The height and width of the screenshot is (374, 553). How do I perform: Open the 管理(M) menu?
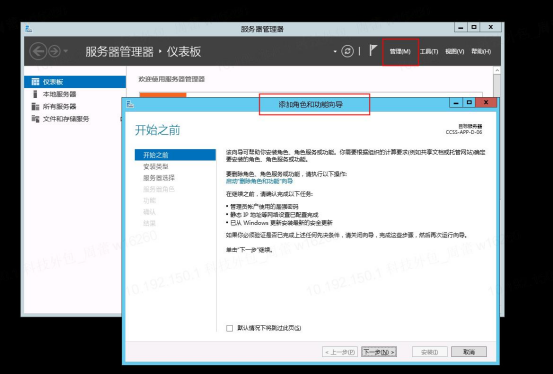pos(400,52)
